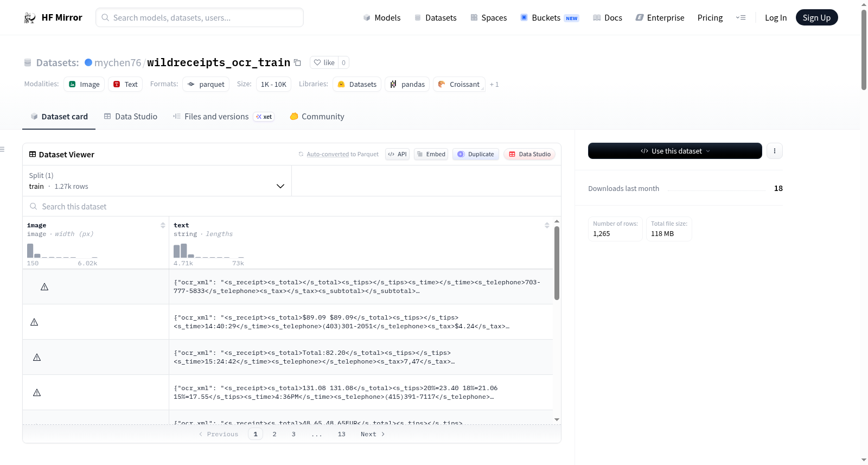Screen dimensions: 868x465
Task: Go to page 2 of results
Action: coord(275,434)
